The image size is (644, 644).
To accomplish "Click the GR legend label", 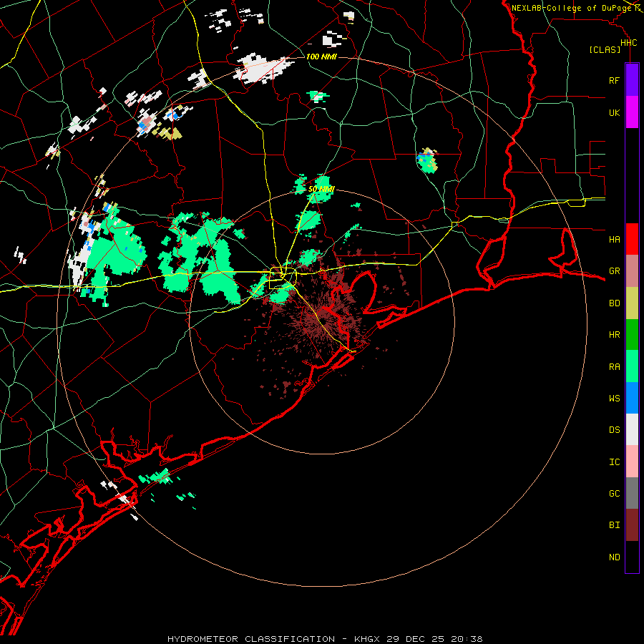I will click(x=614, y=271).
